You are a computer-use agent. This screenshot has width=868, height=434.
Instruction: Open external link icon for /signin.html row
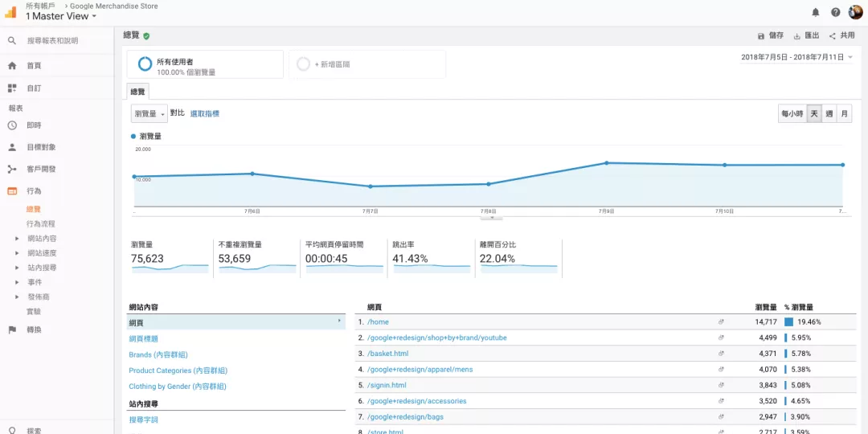pyautogui.click(x=721, y=385)
